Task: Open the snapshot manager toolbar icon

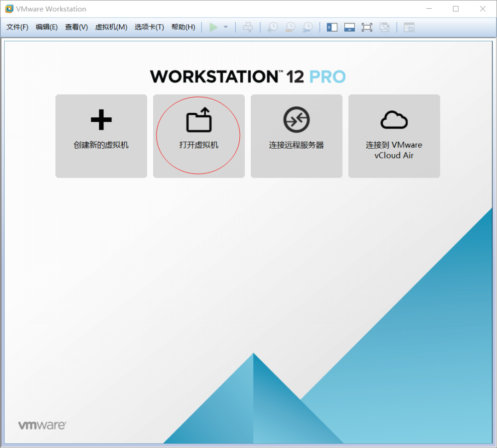Action: (x=307, y=27)
